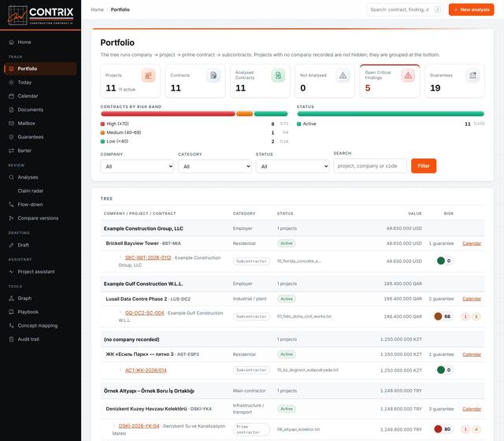Open the Status filter dropdown

tap(292, 166)
